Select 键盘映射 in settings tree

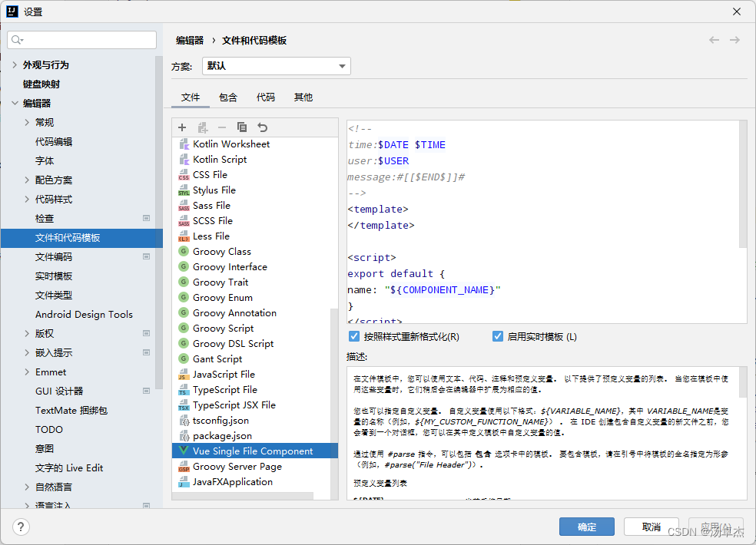(41, 84)
